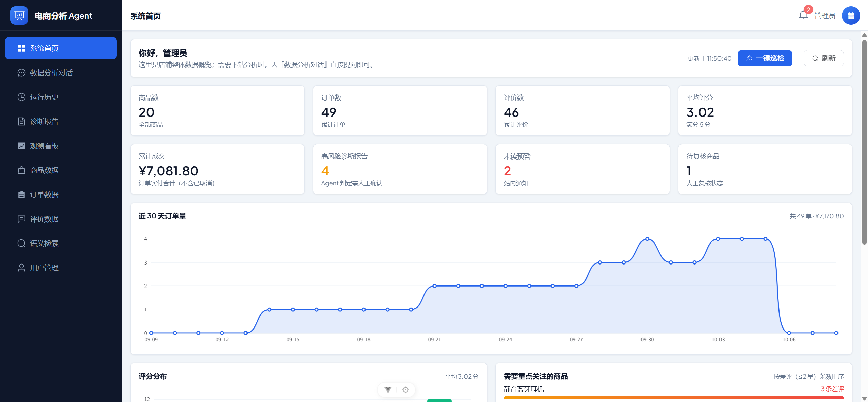
Task: Click the 订单数 49 stat card
Action: tap(400, 111)
